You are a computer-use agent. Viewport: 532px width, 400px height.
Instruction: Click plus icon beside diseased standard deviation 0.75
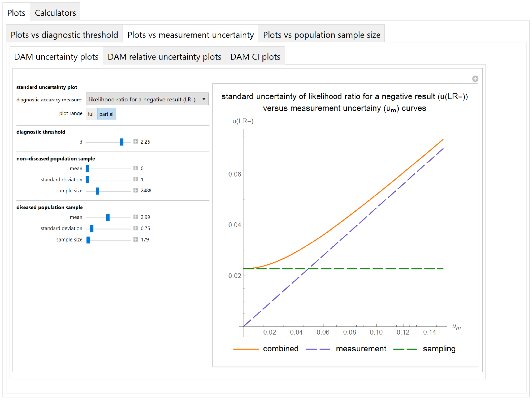click(x=136, y=228)
